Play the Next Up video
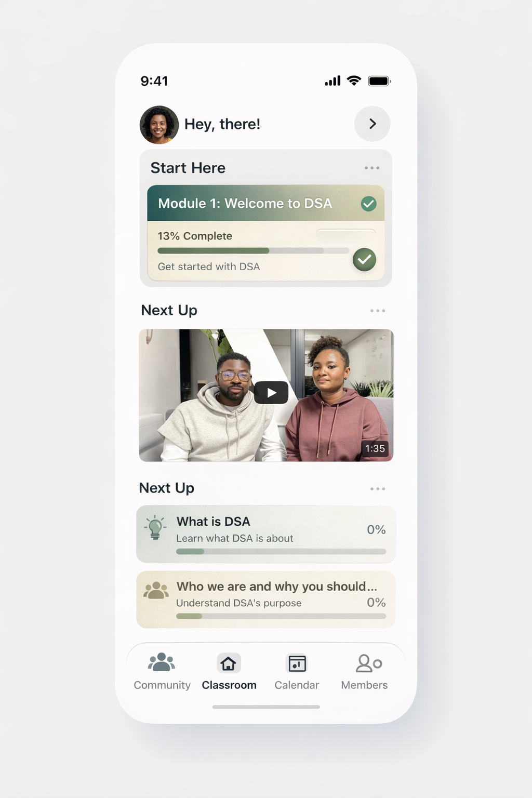The width and height of the screenshot is (532, 798). [x=271, y=393]
